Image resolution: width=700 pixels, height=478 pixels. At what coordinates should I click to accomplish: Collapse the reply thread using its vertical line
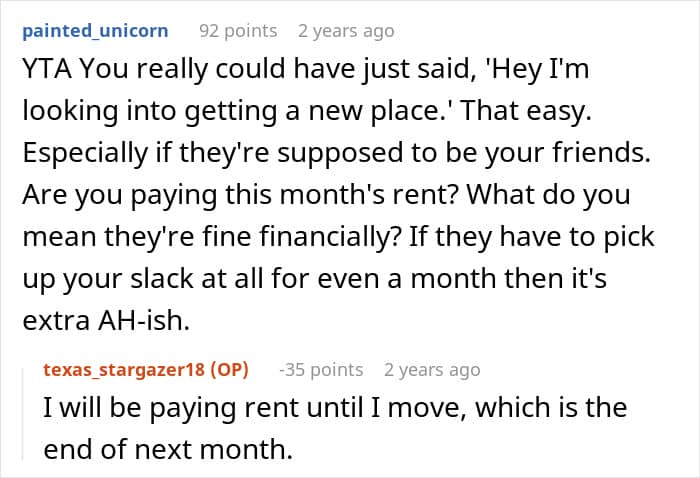point(23,413)
